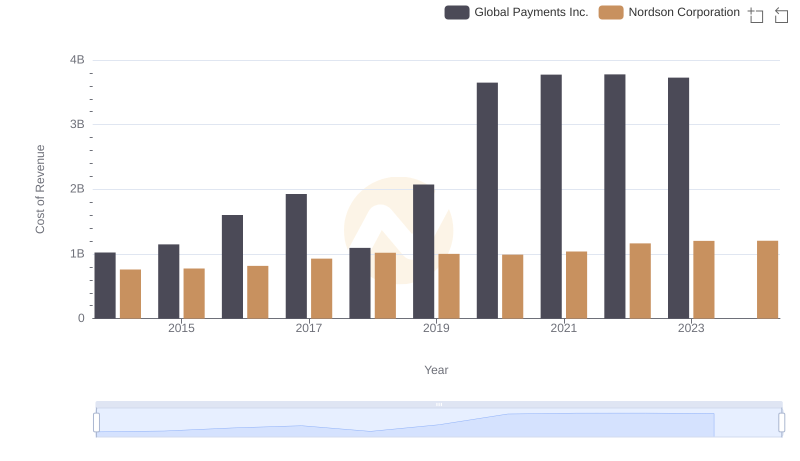Click Nordson bar for 2014
This screenshot has width=800, height=461.
[x=131, y=294]
